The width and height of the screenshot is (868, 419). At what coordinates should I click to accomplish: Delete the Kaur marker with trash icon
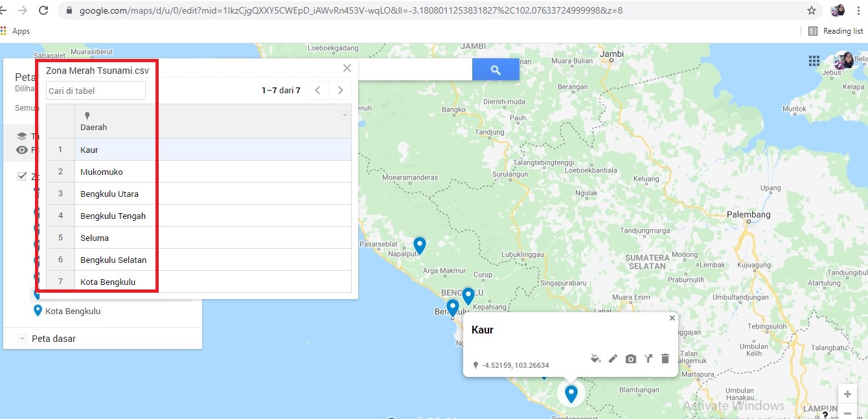(665, 359)
